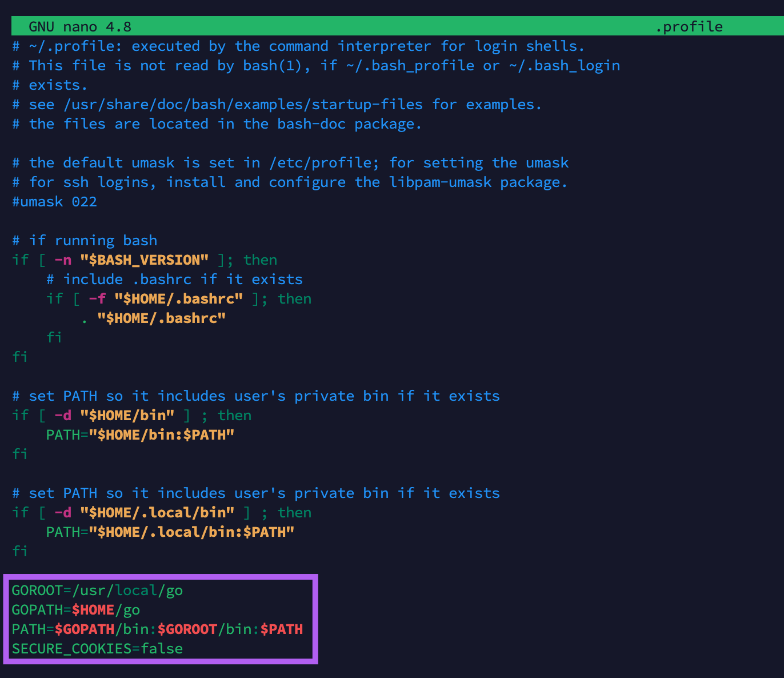Select the startup-files examples path comment
Viewport: 784px width, 678px height.
pyautogui.click(x=277, y=104)
